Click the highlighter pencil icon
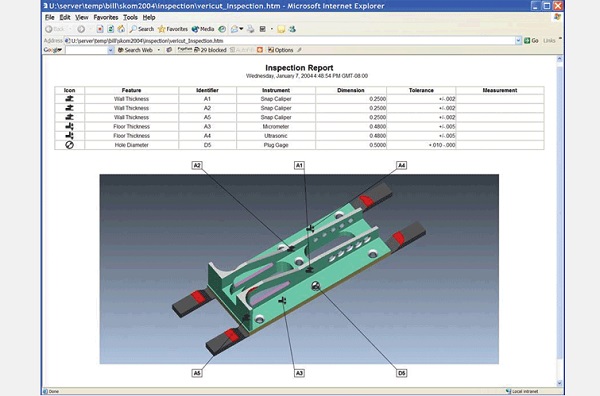Screen dimensions: 600x396 point(299,50)
